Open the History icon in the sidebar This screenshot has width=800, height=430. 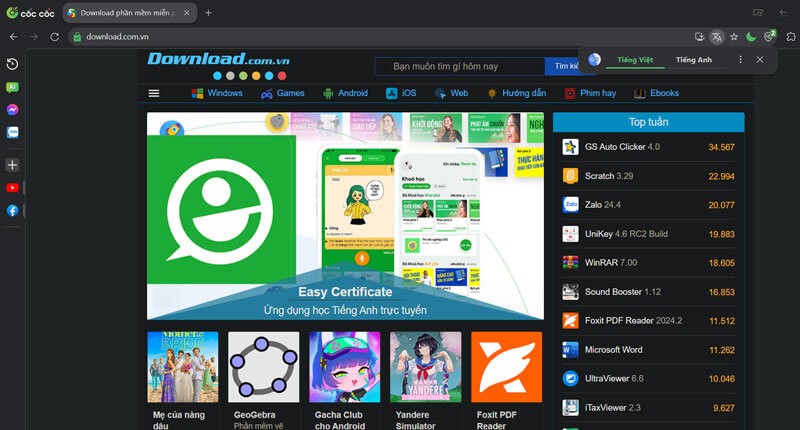click(13, 64)
